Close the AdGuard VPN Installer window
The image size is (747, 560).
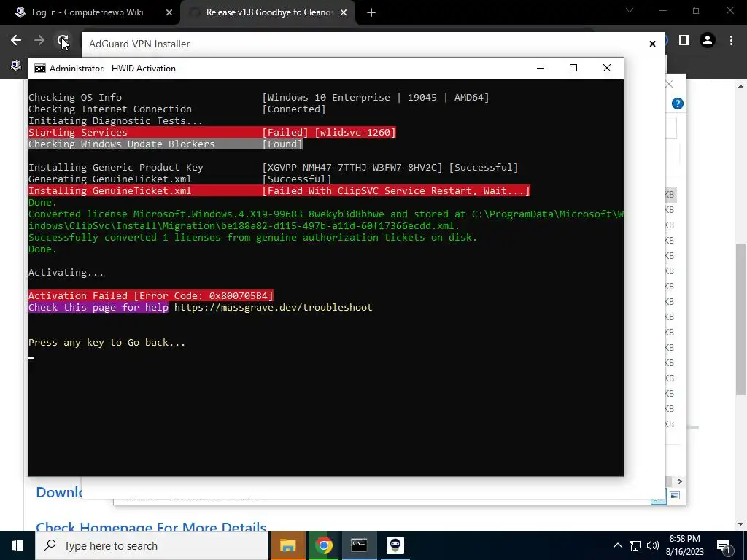[652, 44]
